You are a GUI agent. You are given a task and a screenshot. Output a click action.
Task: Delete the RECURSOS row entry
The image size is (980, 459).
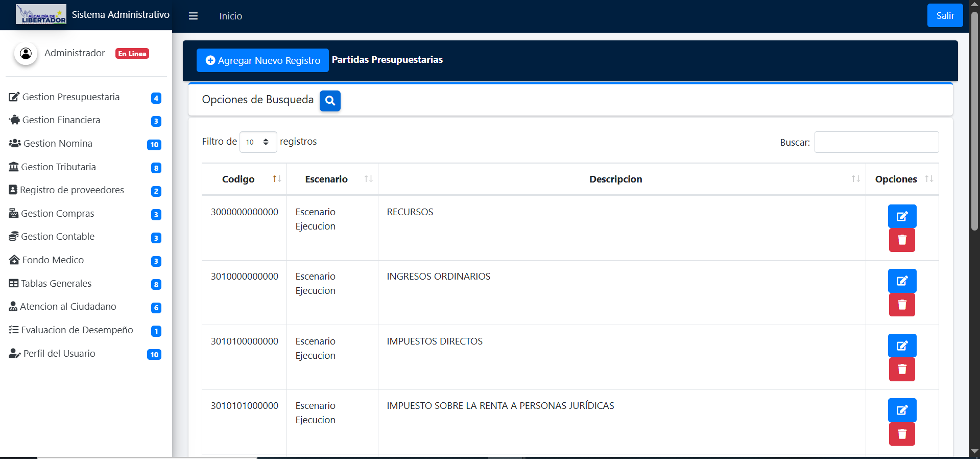click(x=902, y=240)
